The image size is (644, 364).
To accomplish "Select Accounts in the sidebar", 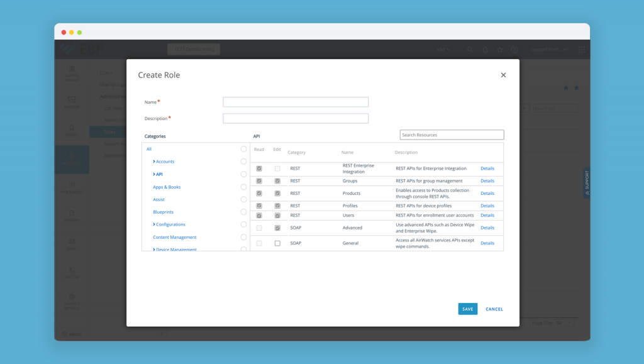I will pyautogui.click(x=72, y=159).
